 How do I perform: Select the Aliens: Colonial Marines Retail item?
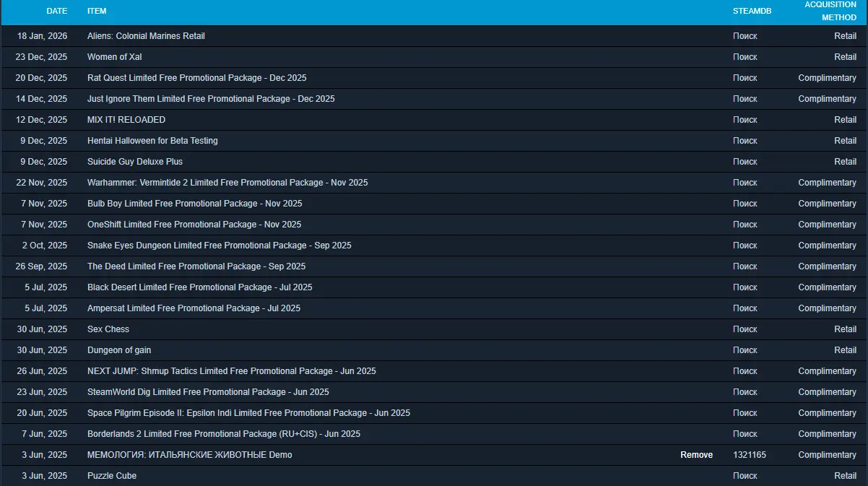146,36
